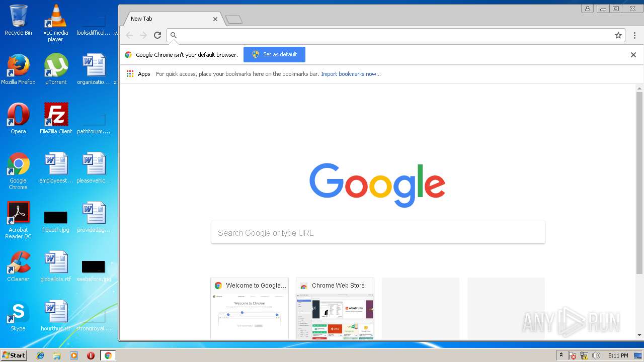
Task: Open the Apps grid shortcut
Action: click(x=138, y=74)
